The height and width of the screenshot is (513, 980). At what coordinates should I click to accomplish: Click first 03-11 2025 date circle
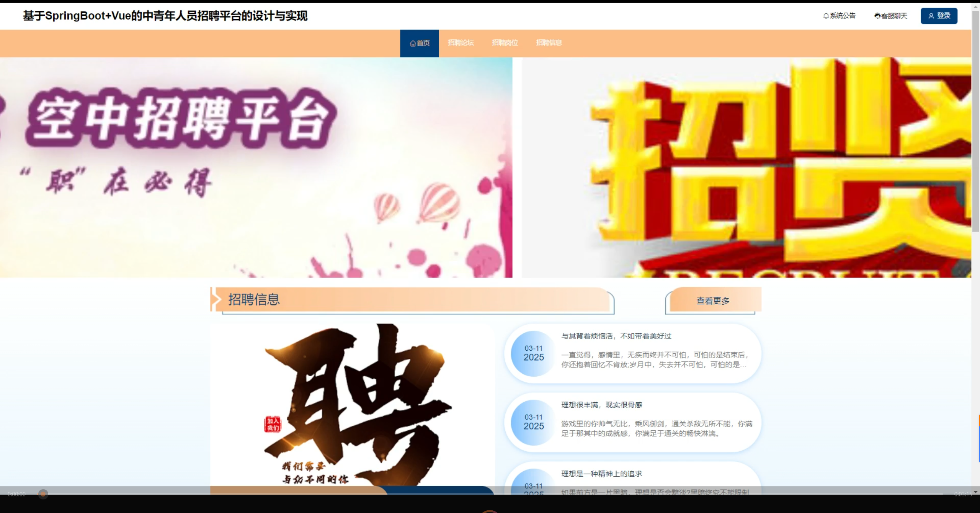tap(533, 353)
